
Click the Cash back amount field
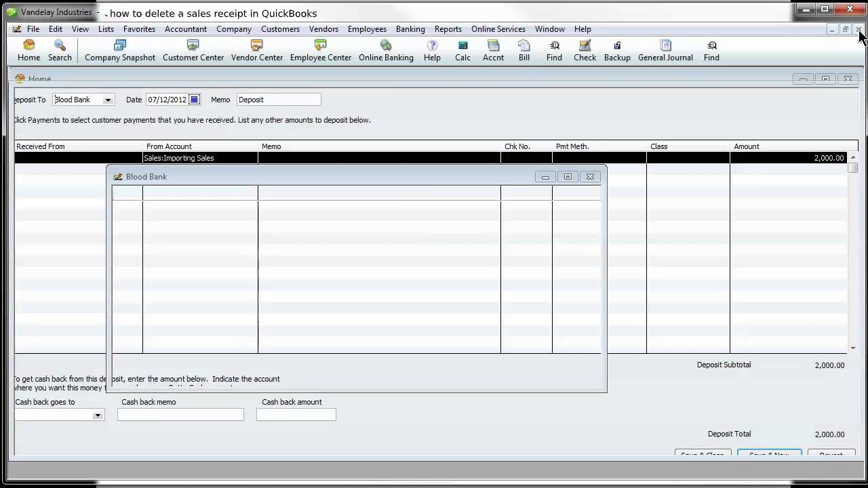(x=296, y=415)
